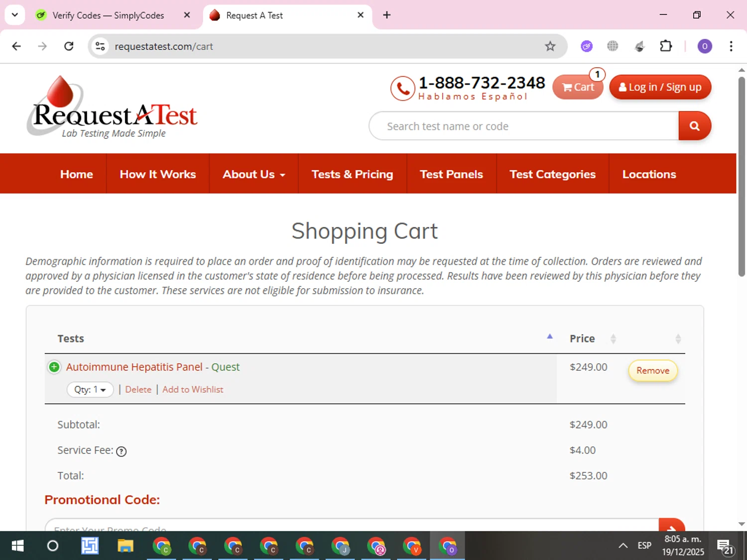Reload the page with the refresh icon

[69, 46]
